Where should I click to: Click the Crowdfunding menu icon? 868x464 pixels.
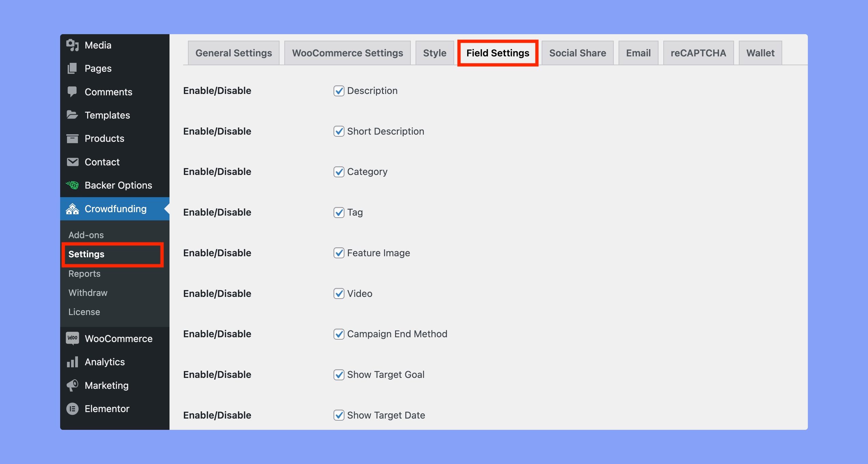73,208
